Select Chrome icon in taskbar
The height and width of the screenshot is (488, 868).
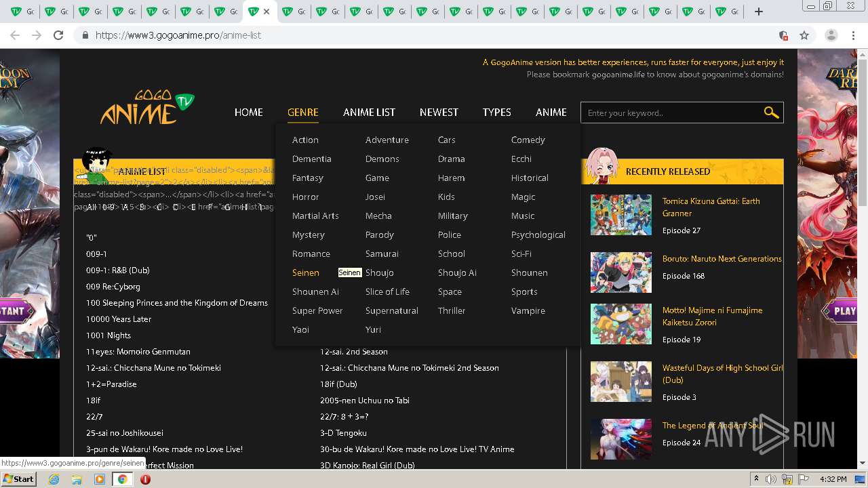click(122, 479)
